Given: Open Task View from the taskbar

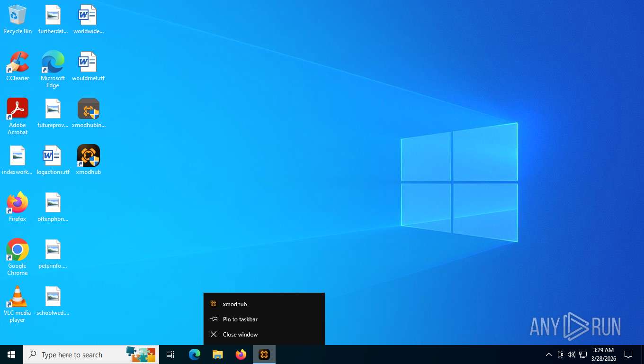Looking at the screenshot, I should [170, 355].
